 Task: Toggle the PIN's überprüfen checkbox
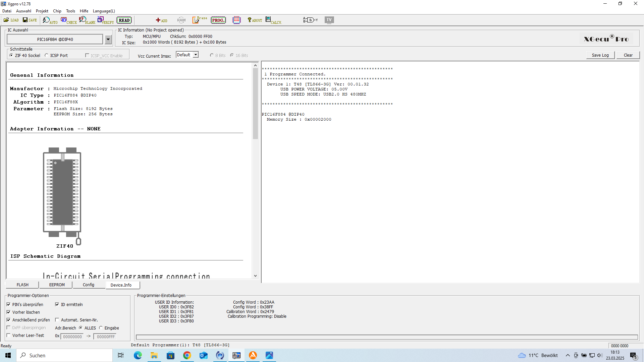[x=8, y=305]
